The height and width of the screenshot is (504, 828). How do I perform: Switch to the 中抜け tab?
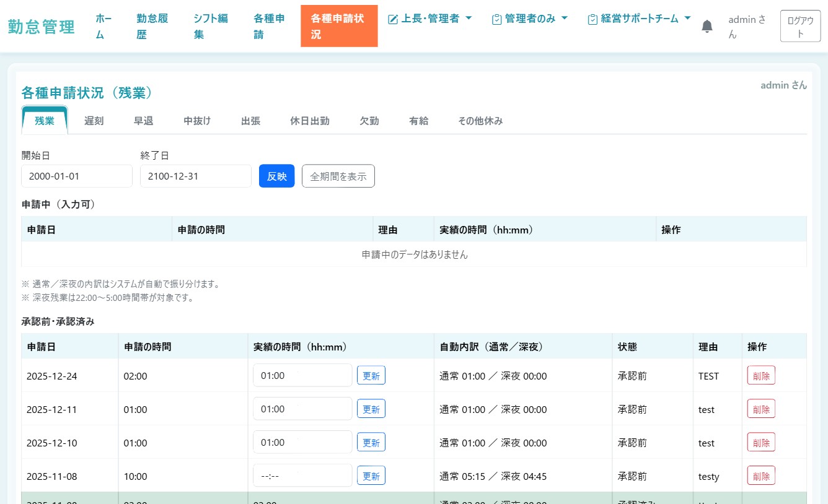198,121
